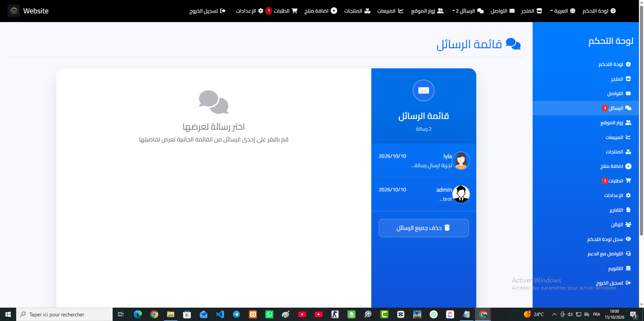Screen dimensions: 644x321
Task: Click the Website brand name text
Action: [x=36, y=11]
